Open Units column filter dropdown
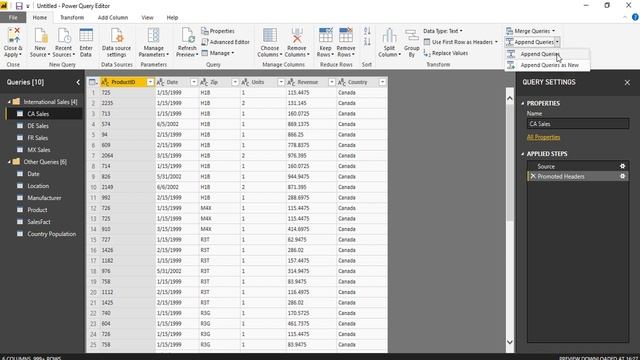The image size is (640, 360). (x=281, y=82)
